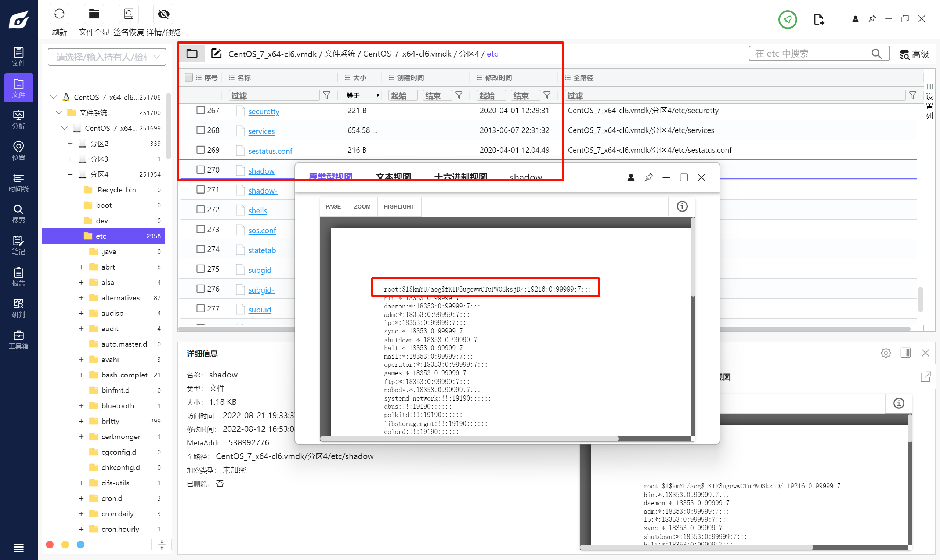Click the 文件全显 folder icon
The image size is (940, 560).
tap(94, 14)
